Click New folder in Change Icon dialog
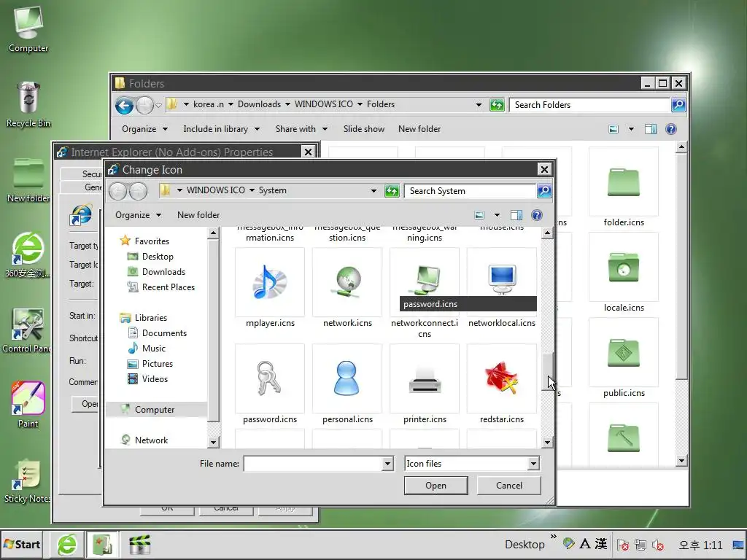This screenshot has width=747, height=560. click(198, 215)
